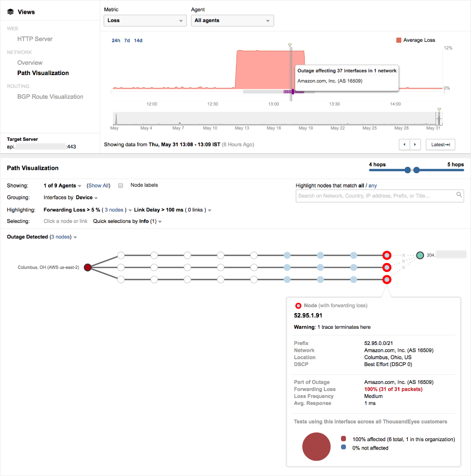Enable the Node labels checkbox
The width and height of the screenshot is (471, 476).
point(121,185)
